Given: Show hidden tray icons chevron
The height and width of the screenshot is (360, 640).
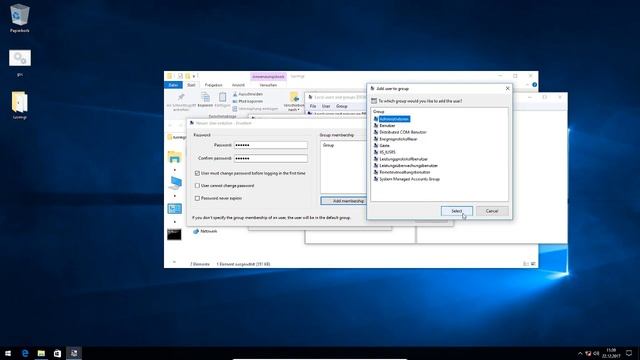Looking at the screenshot, I should [x=580, y=353].
